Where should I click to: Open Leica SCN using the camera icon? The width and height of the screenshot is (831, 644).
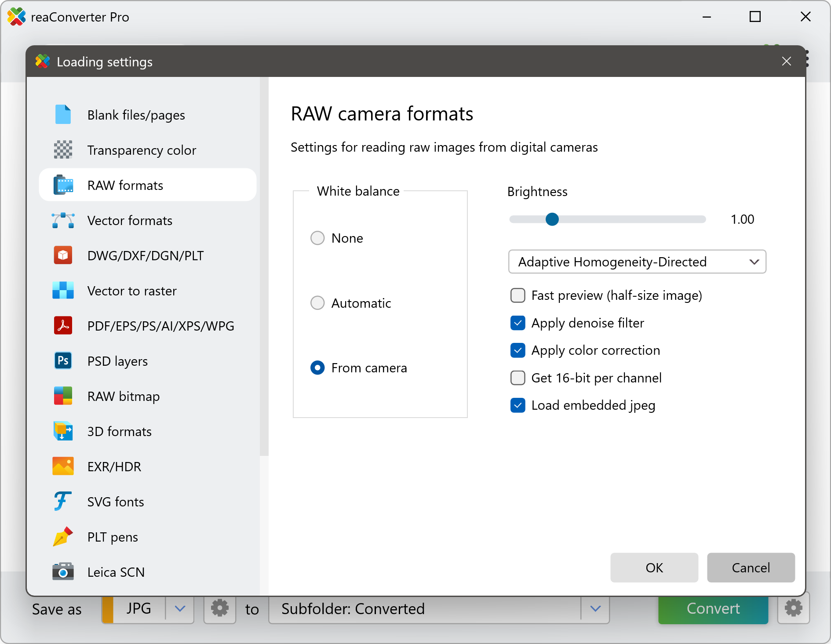tap(63, 572)
